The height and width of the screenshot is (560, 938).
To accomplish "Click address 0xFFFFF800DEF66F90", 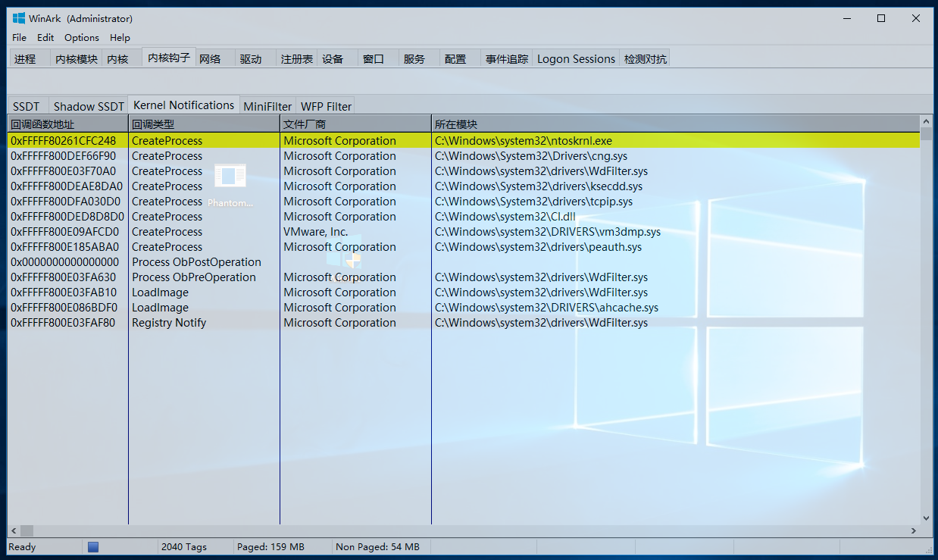I will (x=64, y=155).
